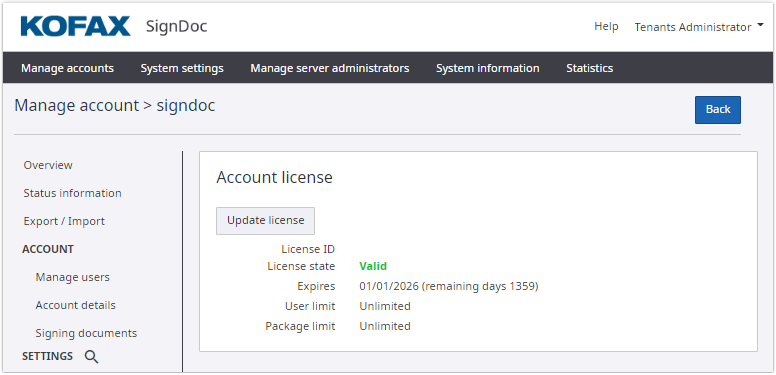Image resolution: width=776 pixels, height=375 pixels.
Task: Open Account details in the sidebar
Action: point(76,305)
